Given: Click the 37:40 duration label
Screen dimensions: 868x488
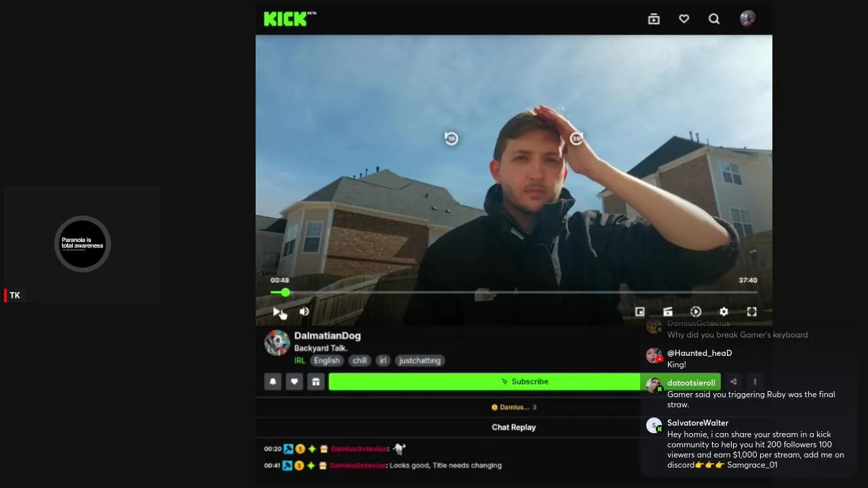Looking at the screenshot, I should click(748, 280).
